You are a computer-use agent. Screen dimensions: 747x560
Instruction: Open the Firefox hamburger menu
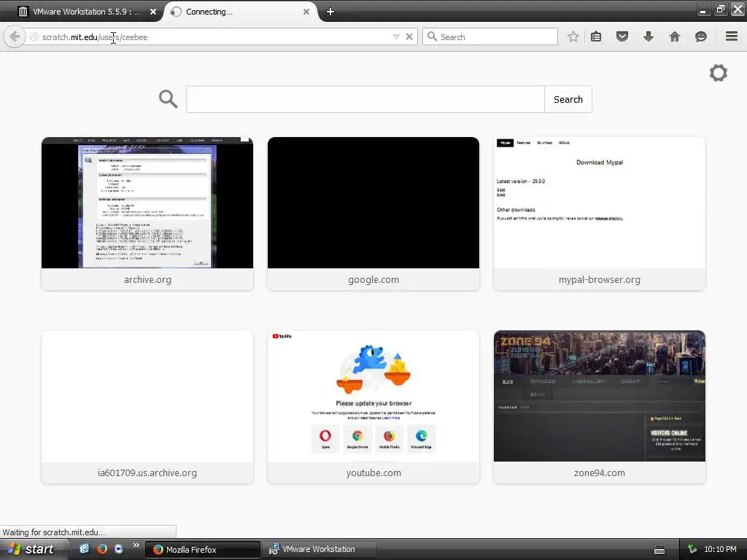[732, 36]
